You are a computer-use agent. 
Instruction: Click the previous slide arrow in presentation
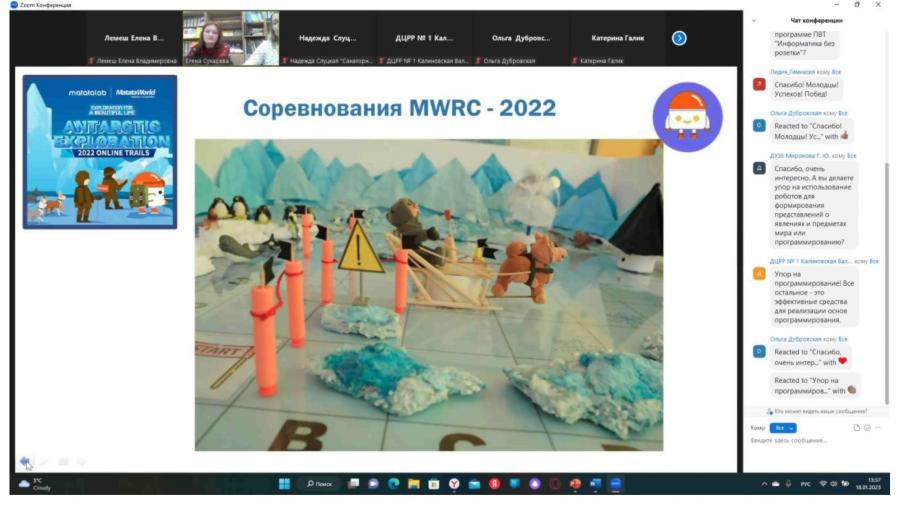25,461
